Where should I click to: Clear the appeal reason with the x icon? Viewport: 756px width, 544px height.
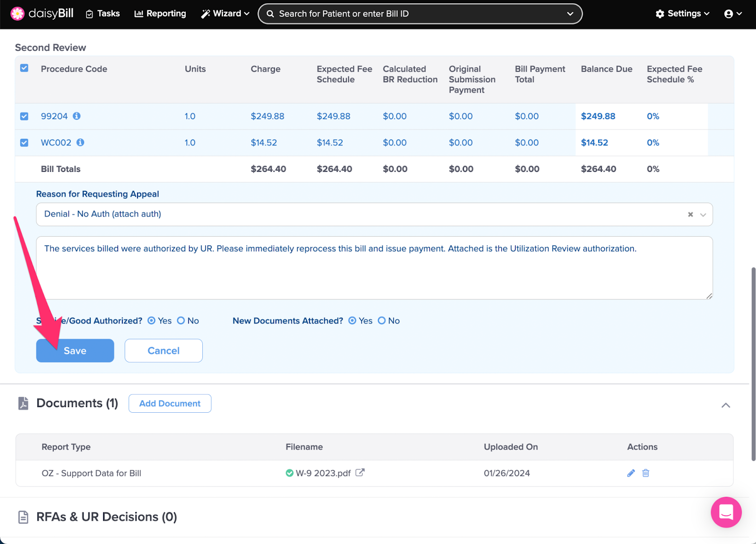(x=690, y=214)
